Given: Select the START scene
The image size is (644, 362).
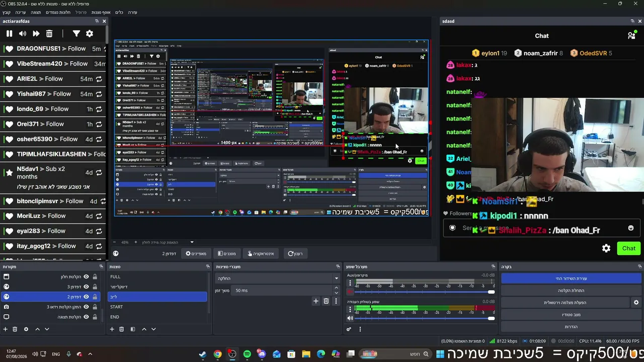Looking at the screenshot, I should pos(157,307).
